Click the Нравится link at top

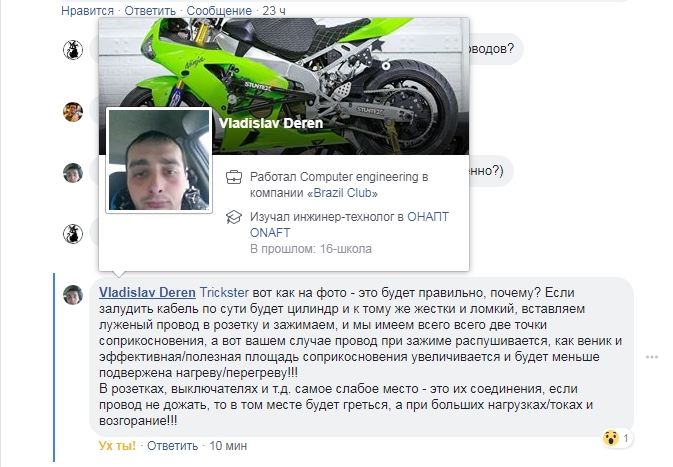point(88,10)
